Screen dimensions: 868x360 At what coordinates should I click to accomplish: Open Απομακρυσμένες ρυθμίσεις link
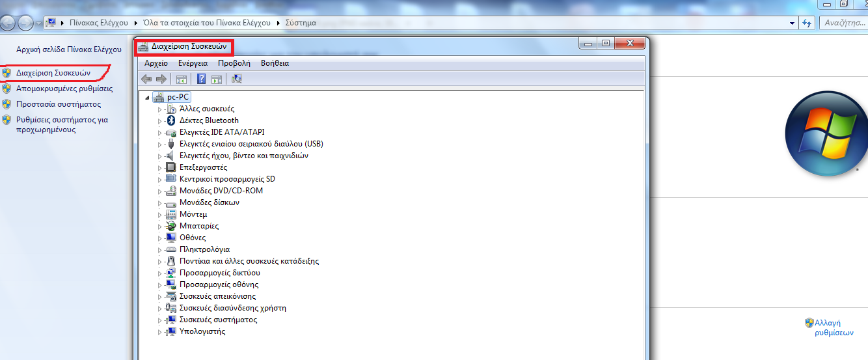(x=64, y=89)
